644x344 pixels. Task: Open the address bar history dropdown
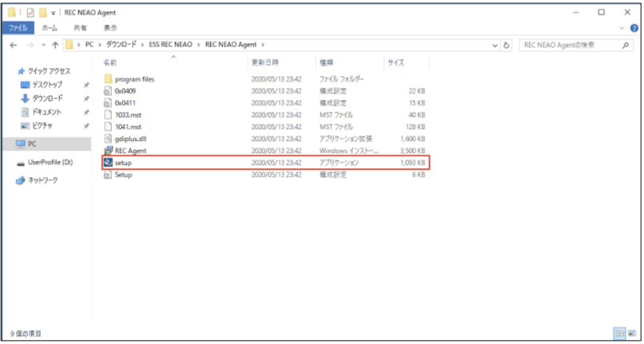coord(495,46)
